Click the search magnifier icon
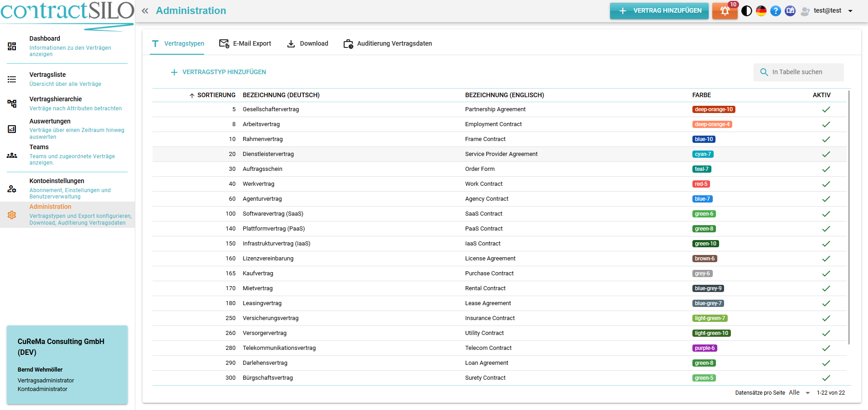Screen dimensions: 868x410 pyautogui.click(x=764, y=72)
